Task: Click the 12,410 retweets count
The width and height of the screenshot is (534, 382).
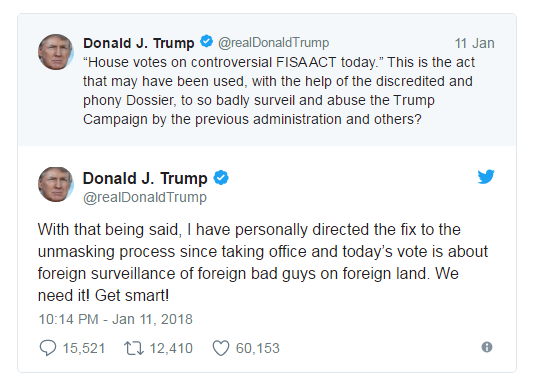Action: pyautogui.click(x=171, y=348)
